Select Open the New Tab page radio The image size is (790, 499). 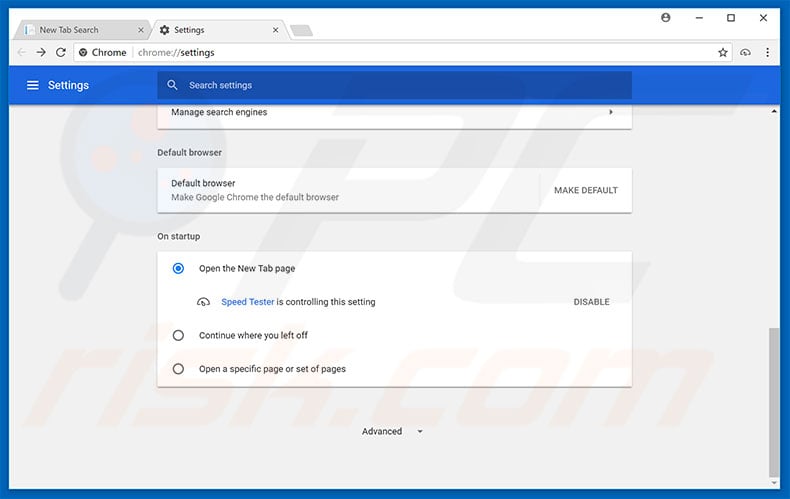(x=178, y=269)
